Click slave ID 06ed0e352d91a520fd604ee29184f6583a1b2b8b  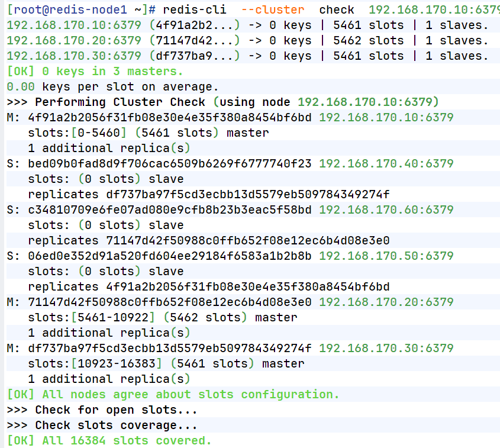[x=170, y=256]
